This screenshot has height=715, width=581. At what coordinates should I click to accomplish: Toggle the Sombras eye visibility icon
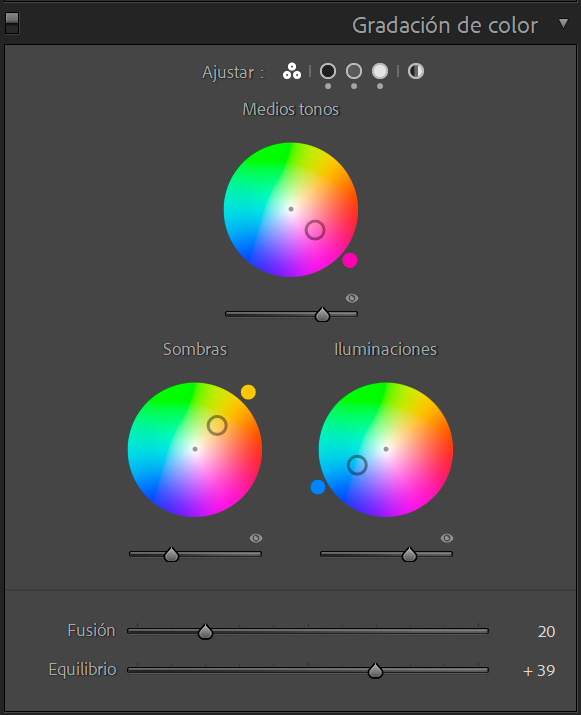[256, 538]
